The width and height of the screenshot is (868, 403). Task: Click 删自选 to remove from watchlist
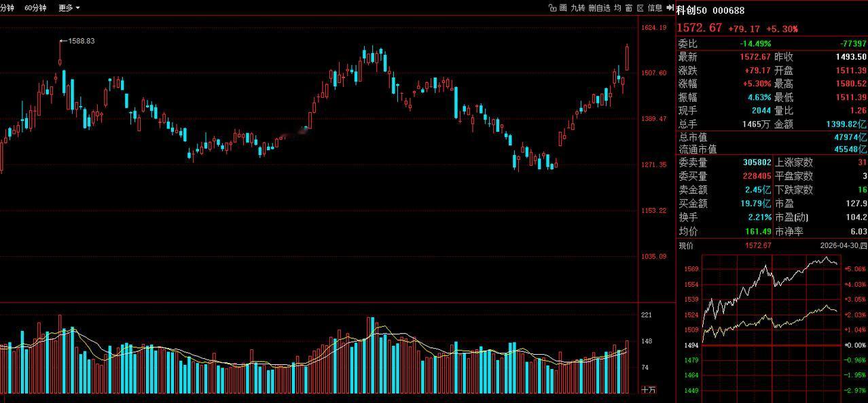[x=599, y=8]
